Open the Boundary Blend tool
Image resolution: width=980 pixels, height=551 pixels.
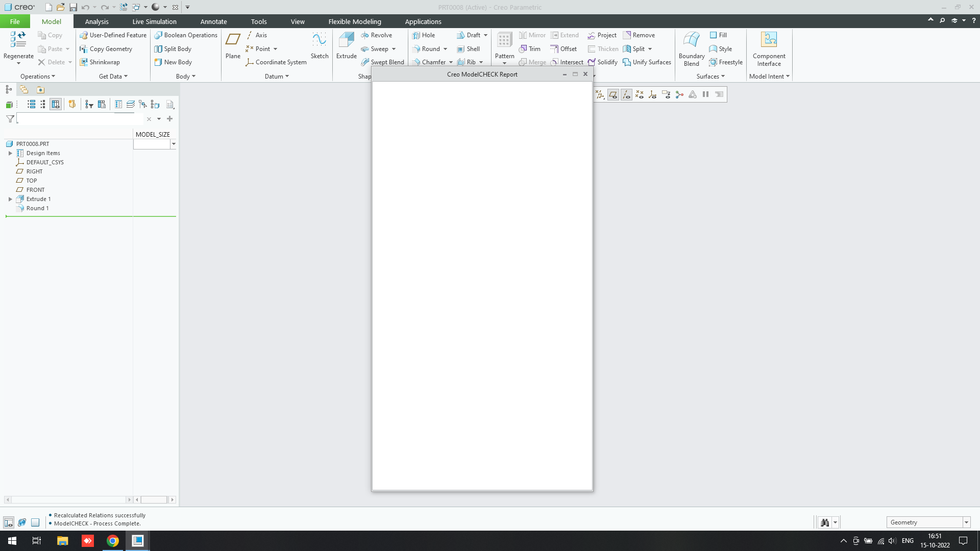point(691,48)
